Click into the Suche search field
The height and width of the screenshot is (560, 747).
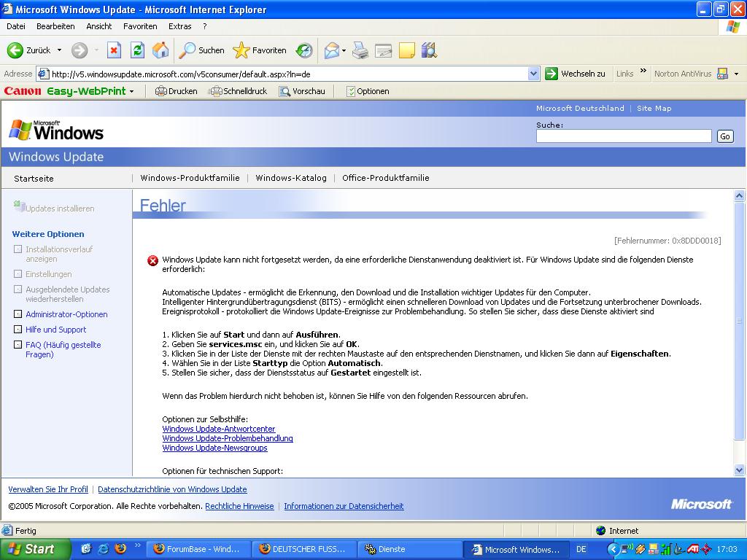click(x=624, y=136)
